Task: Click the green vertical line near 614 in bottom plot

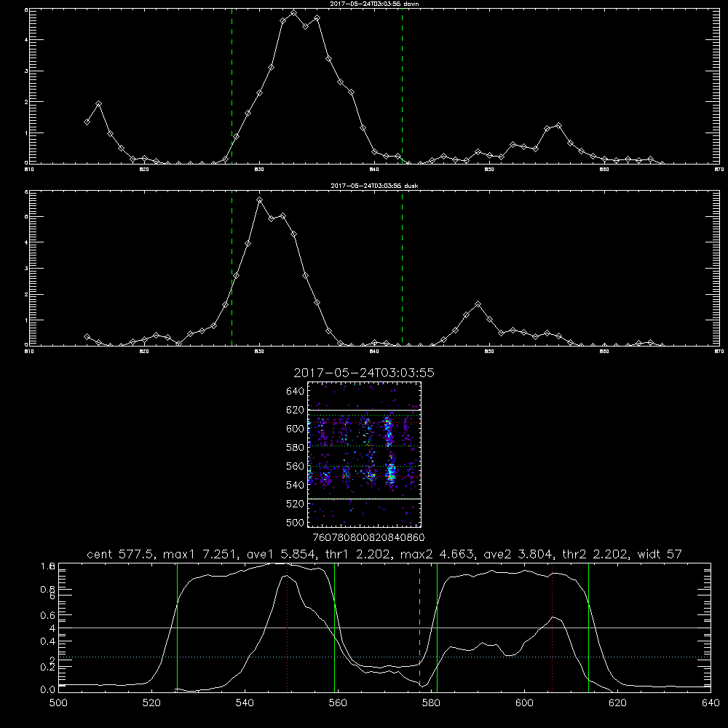Action: (588, 627)
